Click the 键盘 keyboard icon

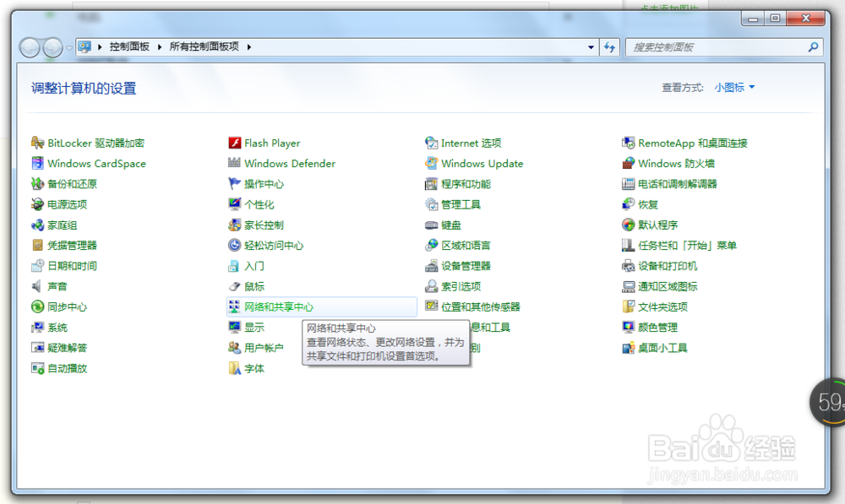click(x=431, y=225)
